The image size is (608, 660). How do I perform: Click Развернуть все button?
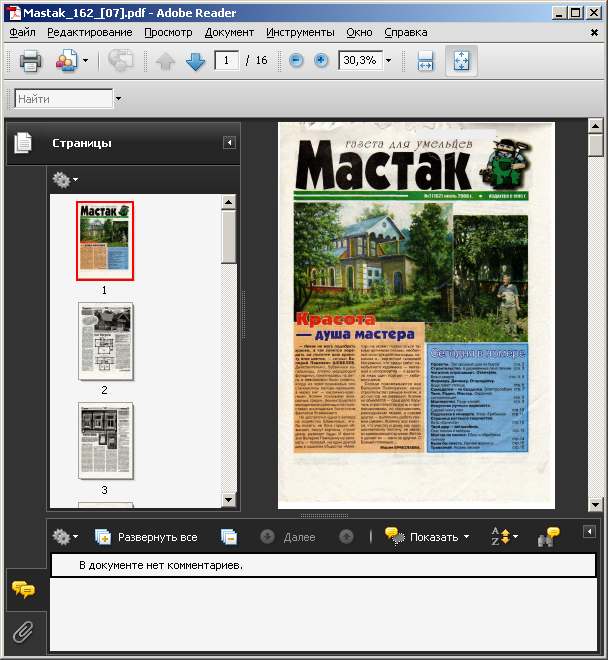(146, 538)
